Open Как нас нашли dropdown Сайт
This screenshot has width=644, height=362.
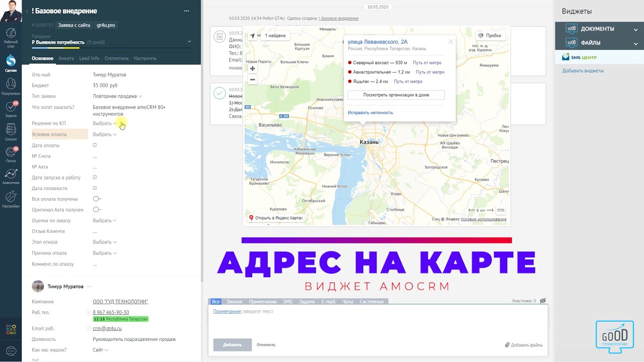(100, 350)
